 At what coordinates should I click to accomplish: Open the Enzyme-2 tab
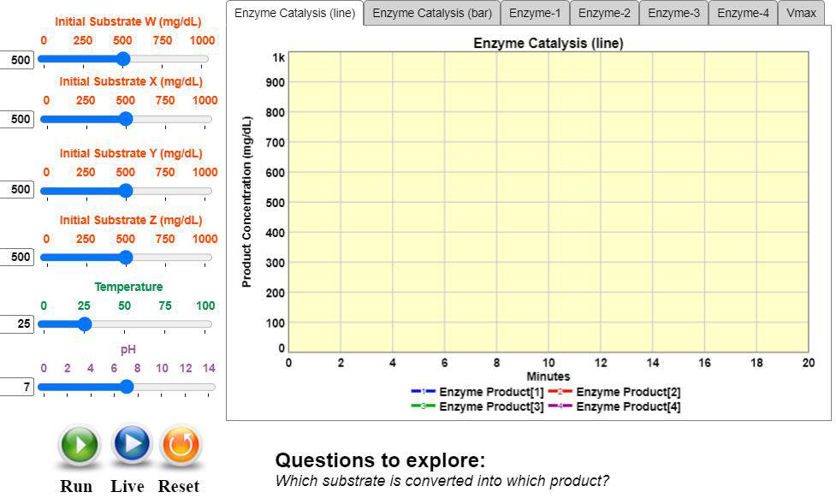pos(604,13)
